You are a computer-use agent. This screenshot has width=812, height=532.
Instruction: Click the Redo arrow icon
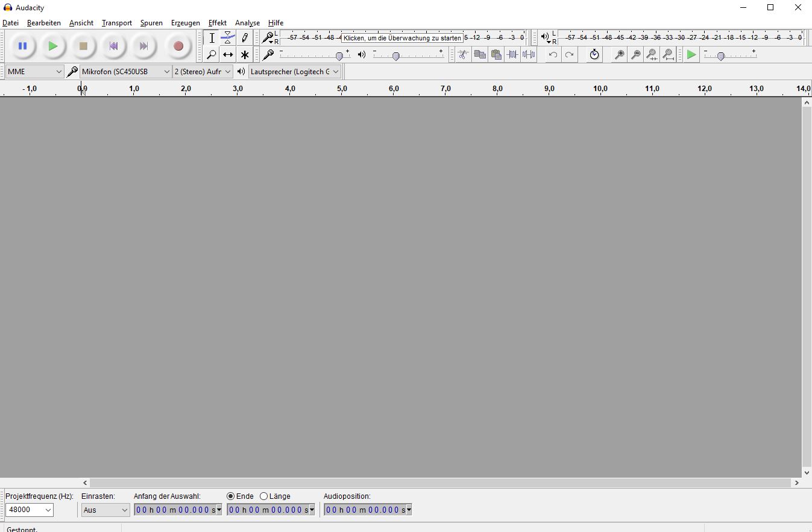point(569,55)
